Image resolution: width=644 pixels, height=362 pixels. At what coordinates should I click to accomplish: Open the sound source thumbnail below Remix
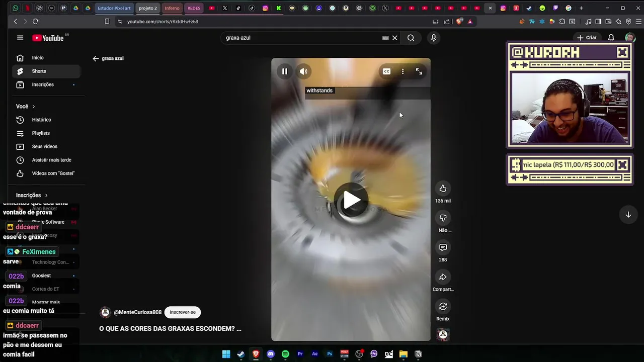(x=443, y=335)
